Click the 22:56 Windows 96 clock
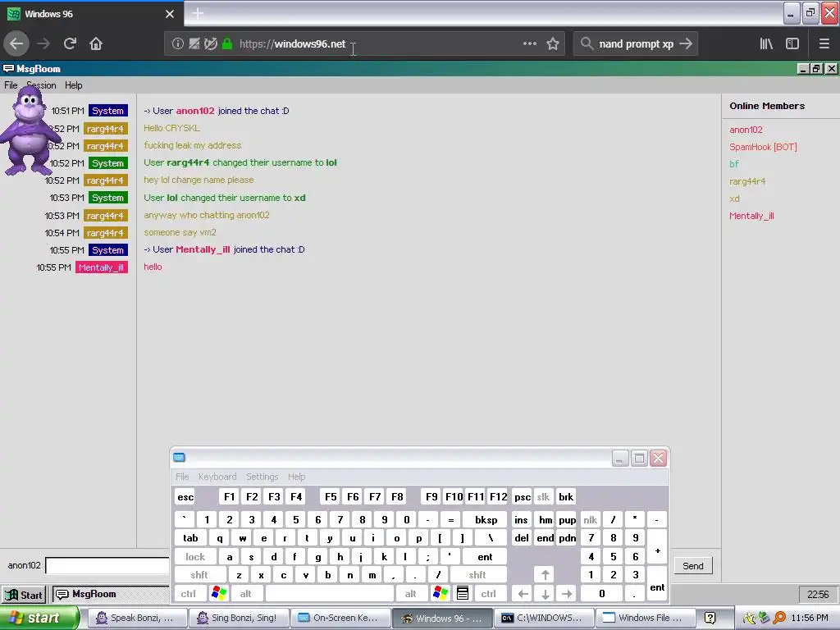This screenshot has width=840, height=630. point(818,594)
